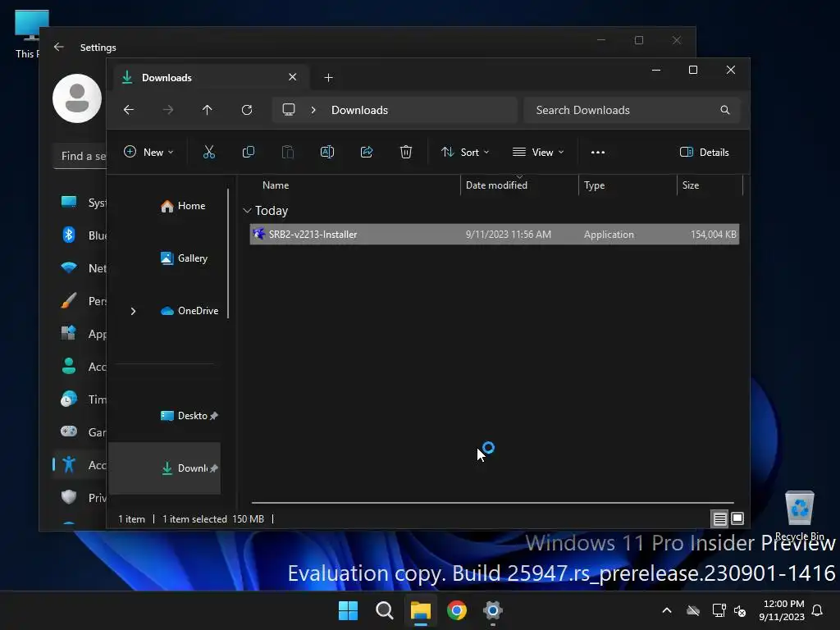Open the SRB2 installer application icon
840x630 pixels.
(x=258, y=234)
